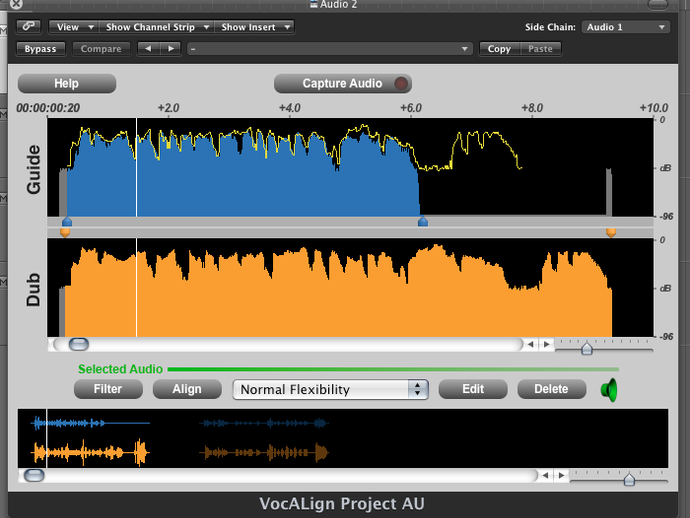The width and height of the screenshot is (690, 518).
Task: Click the blue Guide end marker
Action: pos(423,221)
